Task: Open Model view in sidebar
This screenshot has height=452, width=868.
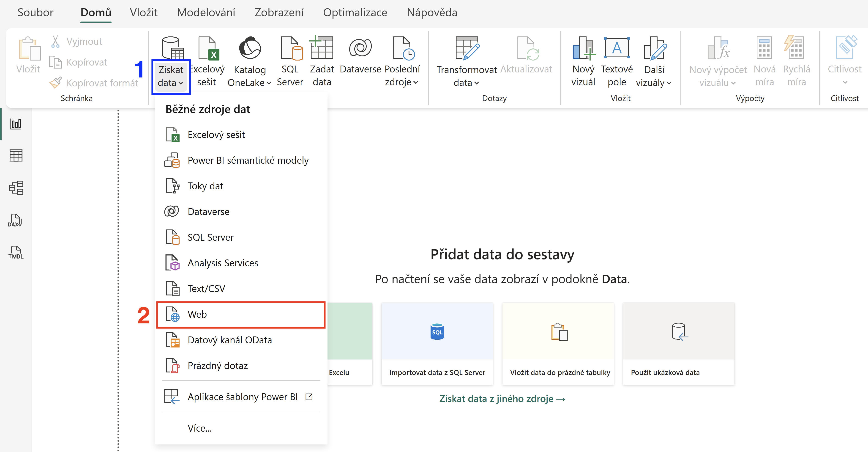Action: 16,188
